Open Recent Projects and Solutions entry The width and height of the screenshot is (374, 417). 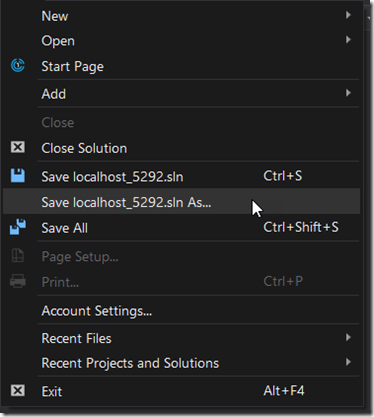point(182,363)
